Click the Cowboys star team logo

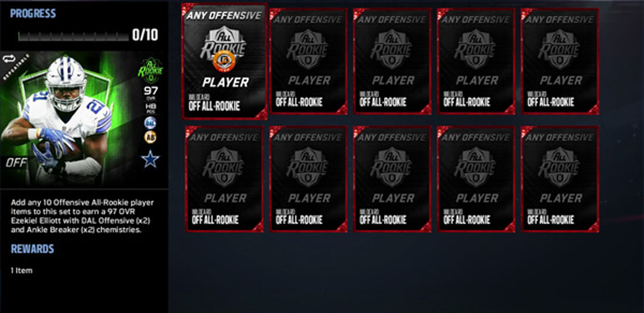(150, 158)
